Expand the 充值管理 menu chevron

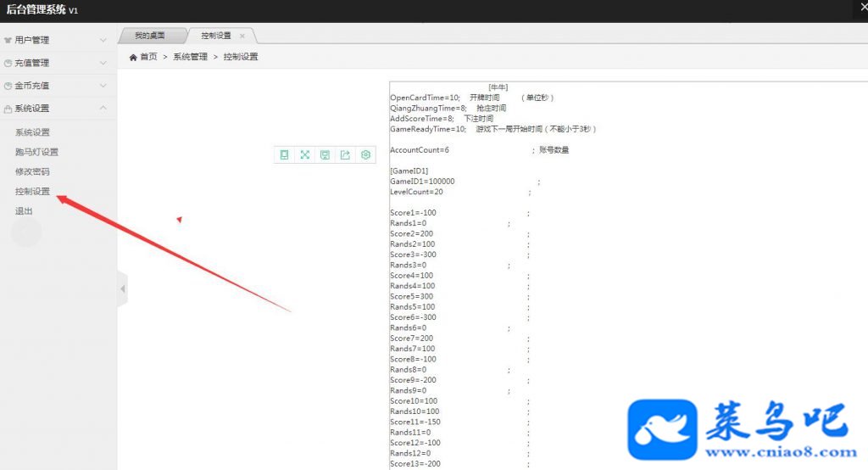click(103, 63)
